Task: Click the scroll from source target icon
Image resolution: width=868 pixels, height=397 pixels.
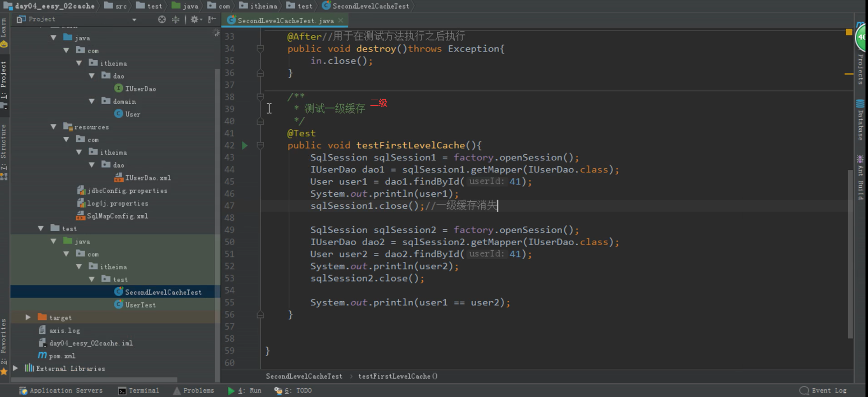Action: pos(162,19)
